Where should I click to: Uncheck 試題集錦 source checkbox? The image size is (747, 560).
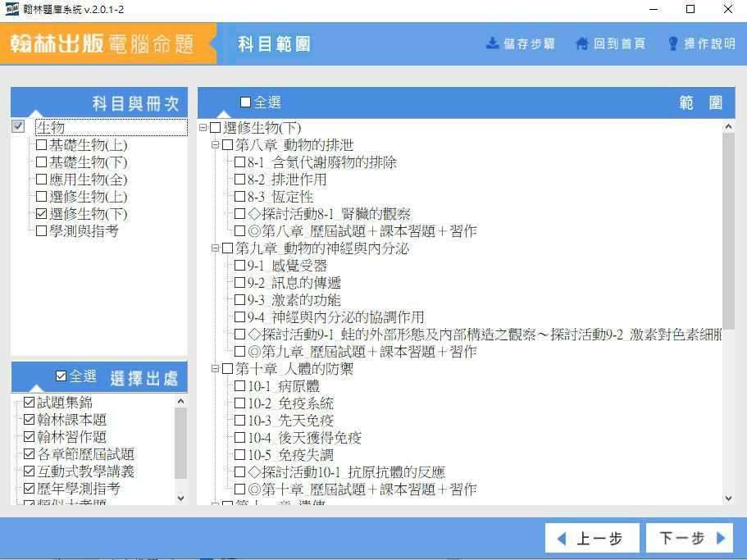point(29,403)
